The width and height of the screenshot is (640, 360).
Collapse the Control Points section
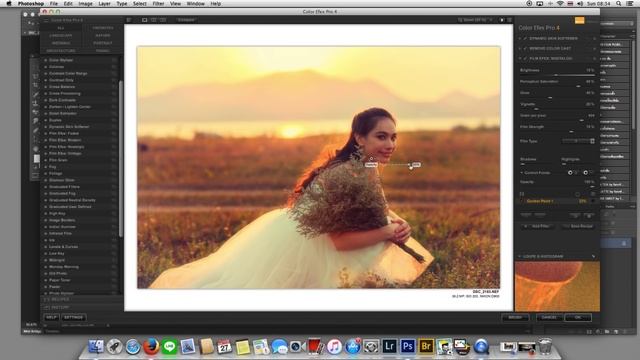(522, 173)
